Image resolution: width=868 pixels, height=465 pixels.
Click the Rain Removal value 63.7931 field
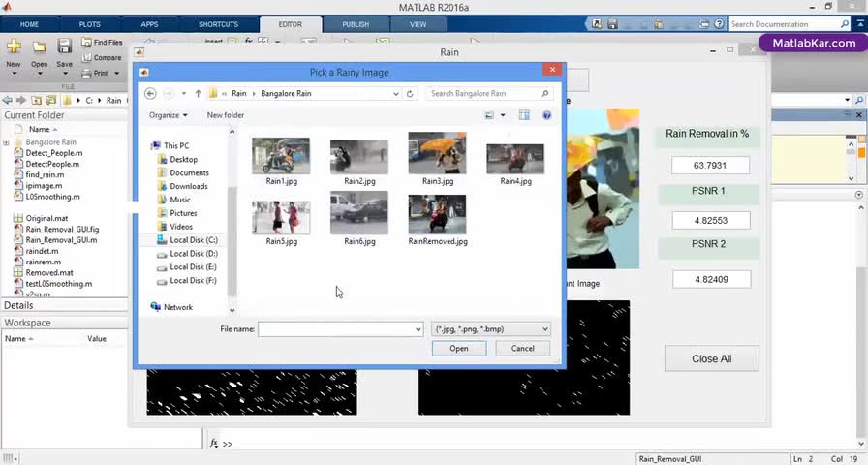[710, 165]
